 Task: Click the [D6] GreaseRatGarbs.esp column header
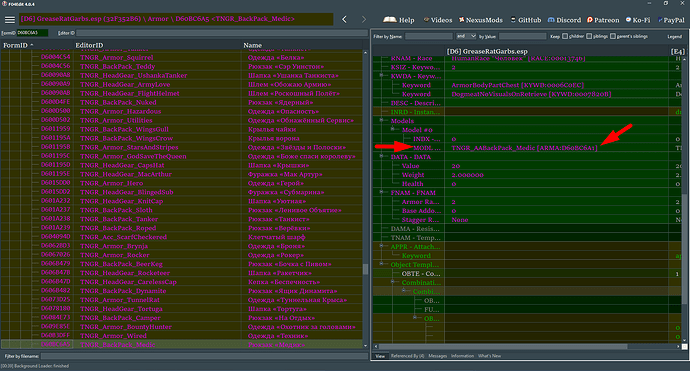click(487, 51)
